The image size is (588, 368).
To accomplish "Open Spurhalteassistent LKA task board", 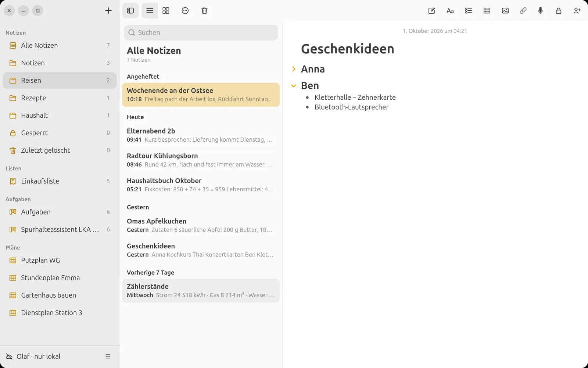I will 60,229.
